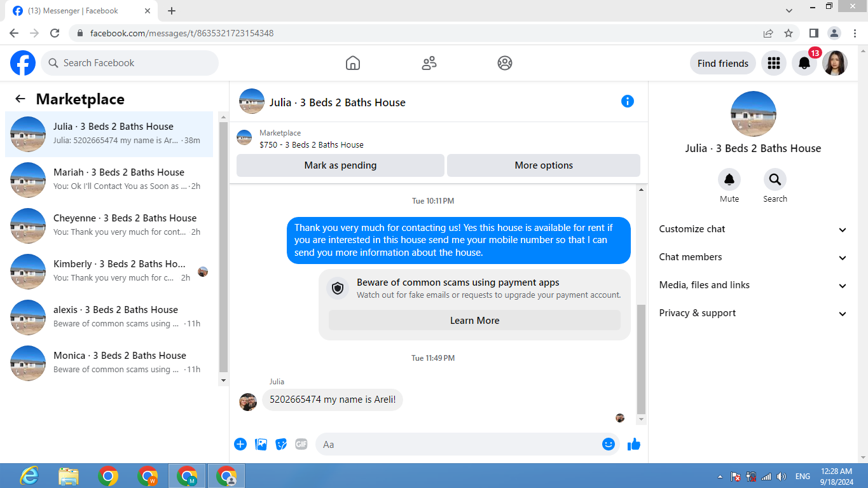Image resolution: width=868 pixels, height=488 pixels.
Task: Choose a sticker from the sticker icon
Action: [281, 444]
